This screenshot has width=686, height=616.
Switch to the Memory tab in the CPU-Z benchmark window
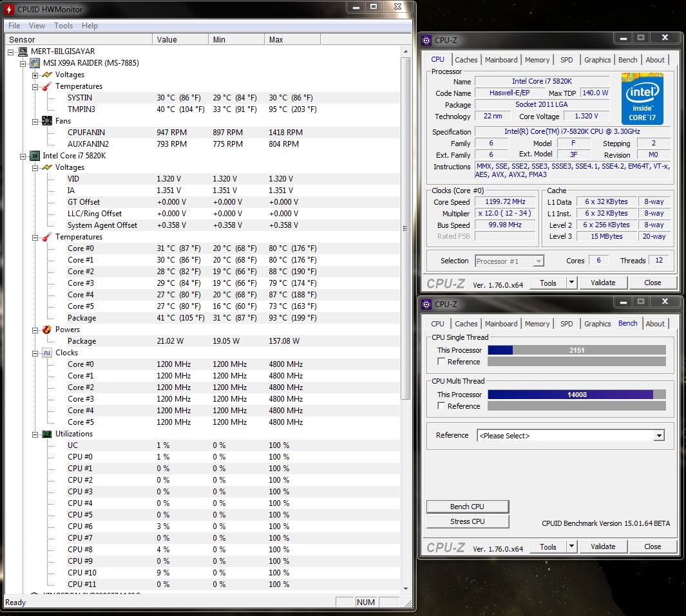click(x=537, y=324)
